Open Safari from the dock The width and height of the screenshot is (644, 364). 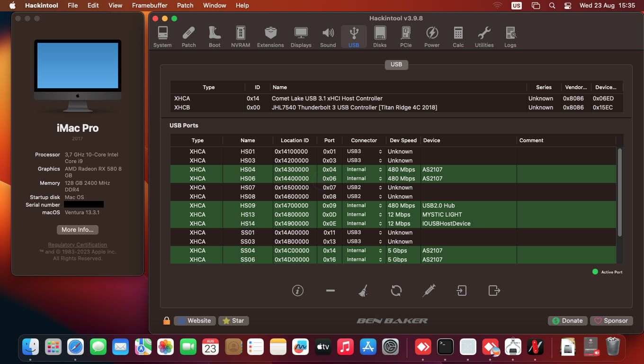[x=75, y=347]
